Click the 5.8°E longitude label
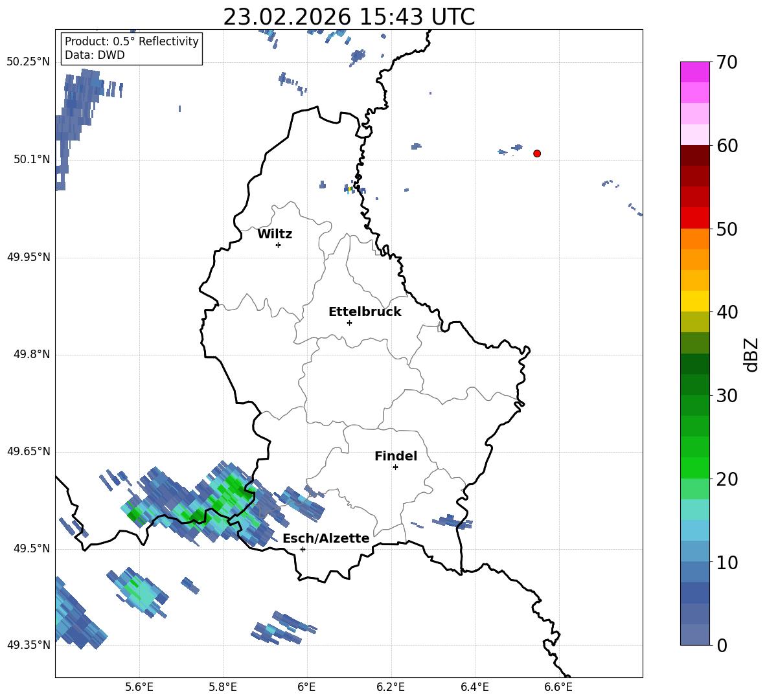767x700 pixels. (x=223, y=687)
